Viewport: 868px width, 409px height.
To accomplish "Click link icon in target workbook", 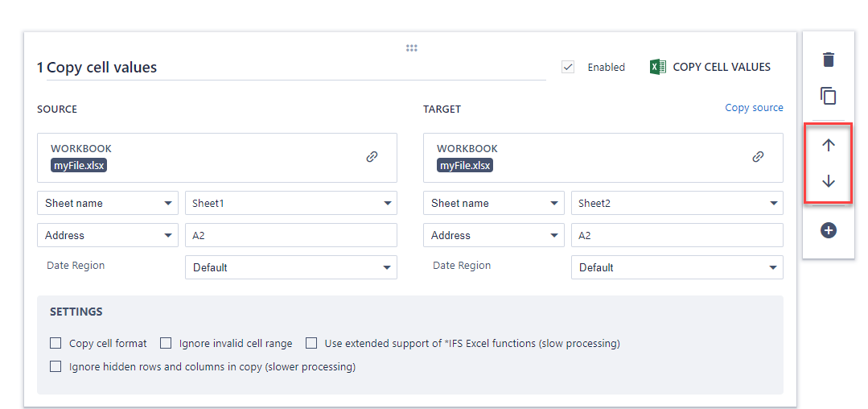I will pos(758,157).
